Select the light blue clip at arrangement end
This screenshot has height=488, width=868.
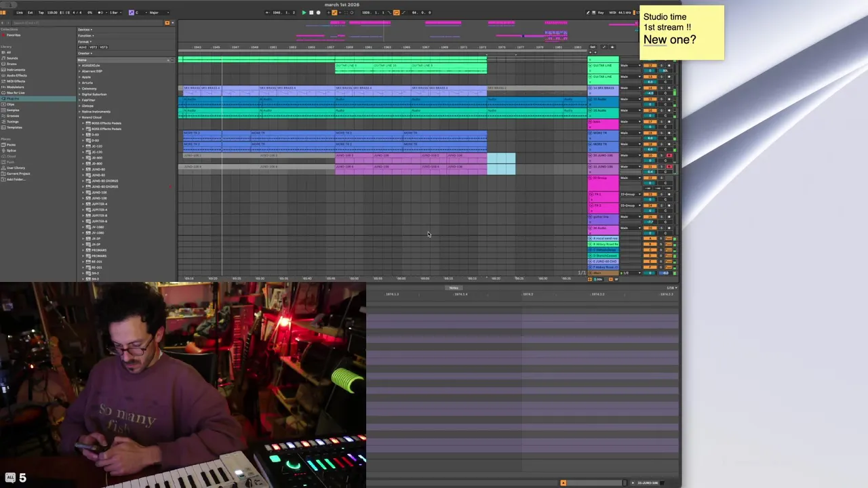tap(501, 164)
